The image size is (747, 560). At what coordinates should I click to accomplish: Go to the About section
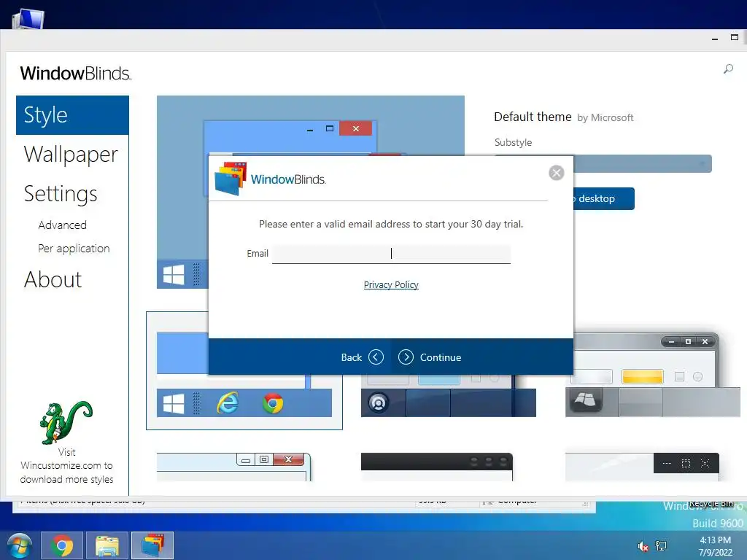click(53, 279)
